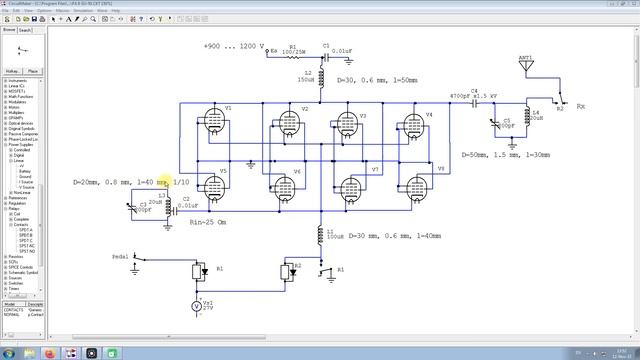This screenshot has height=360, width=640.
Task: Click the run simulation toolbar icon
Action: pos(169,19)
